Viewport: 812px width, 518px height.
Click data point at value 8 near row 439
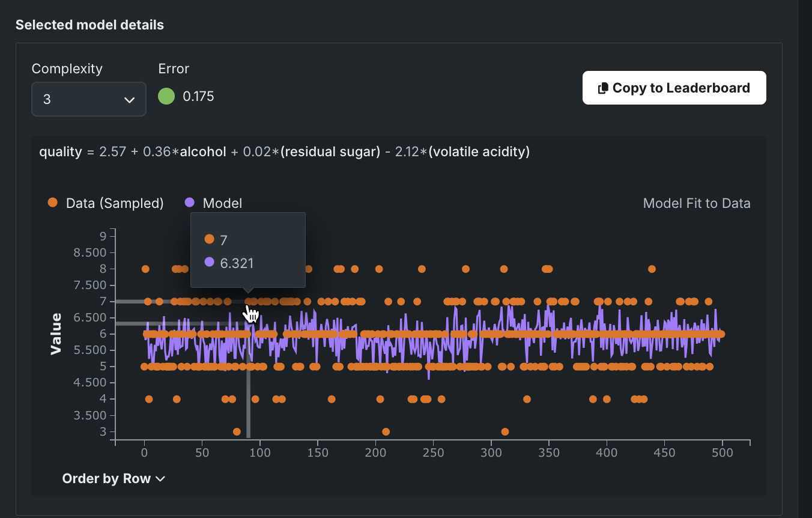(652, 269)
